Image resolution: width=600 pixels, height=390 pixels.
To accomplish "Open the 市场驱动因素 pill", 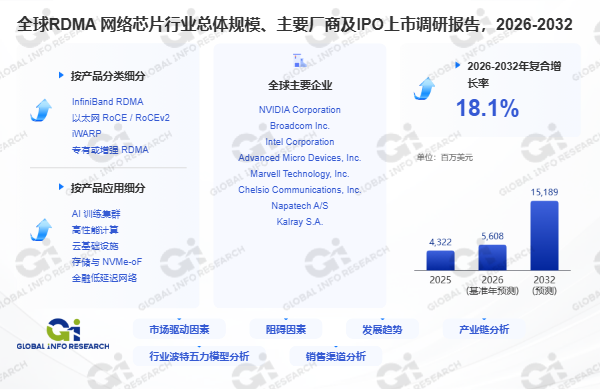I will pos(179,329).
